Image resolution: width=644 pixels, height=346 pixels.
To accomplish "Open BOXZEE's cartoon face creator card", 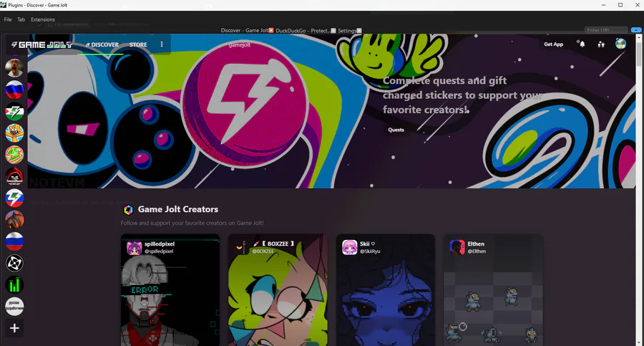I will tap(278, 290).
